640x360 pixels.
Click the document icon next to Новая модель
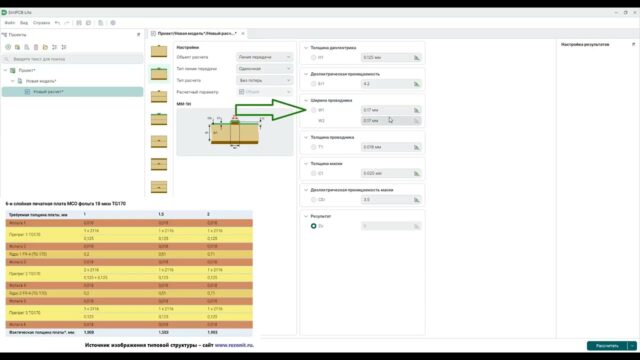(20, 81)
